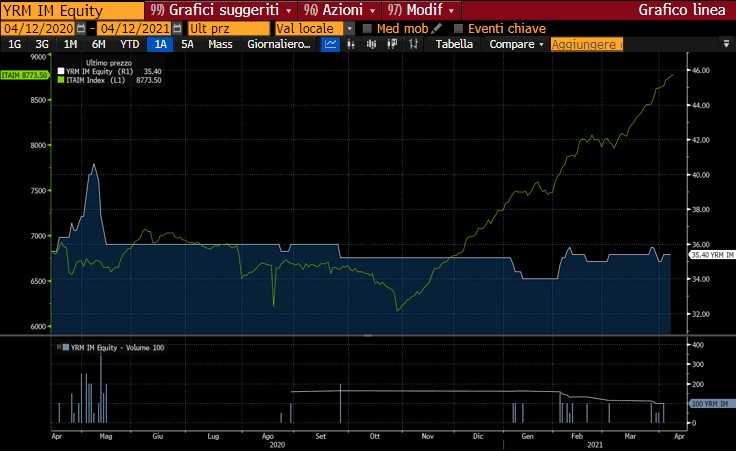Switch to the bar chart type icon
Image resolution: width=736 pixels, height=451 pixels.
[x=351, y=44]
